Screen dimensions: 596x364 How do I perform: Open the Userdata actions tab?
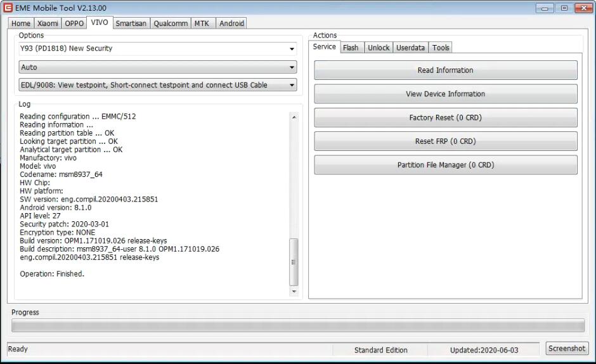(410, 48)
